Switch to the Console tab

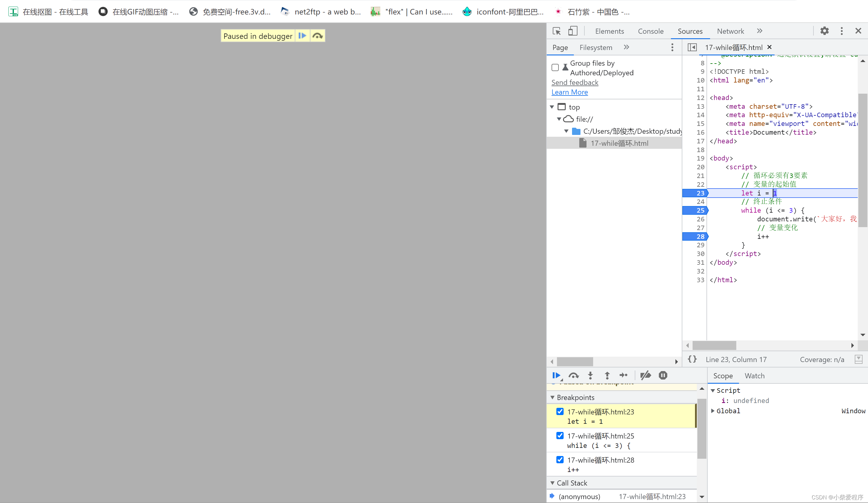651,31
